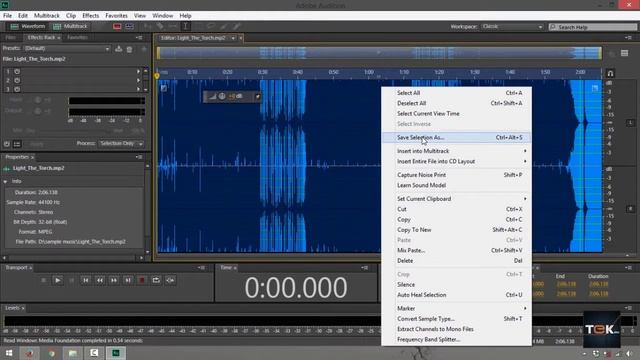Click the rewind button
The width and height of the screenshot is (640, 360).
click(100, 280)
